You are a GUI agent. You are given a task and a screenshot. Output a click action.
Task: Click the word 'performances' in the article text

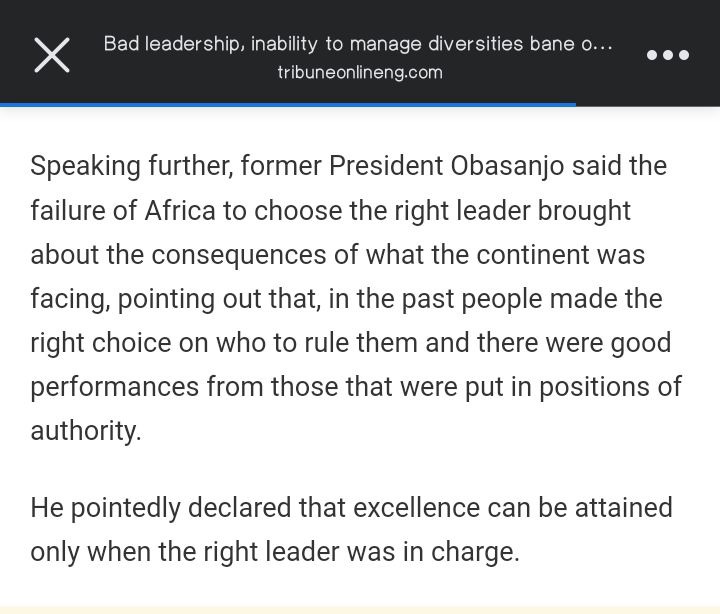click(x=115, y=387)
